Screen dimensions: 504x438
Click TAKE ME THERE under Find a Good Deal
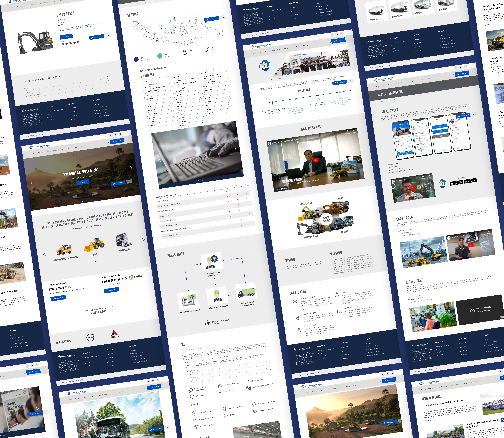(58, 298)
